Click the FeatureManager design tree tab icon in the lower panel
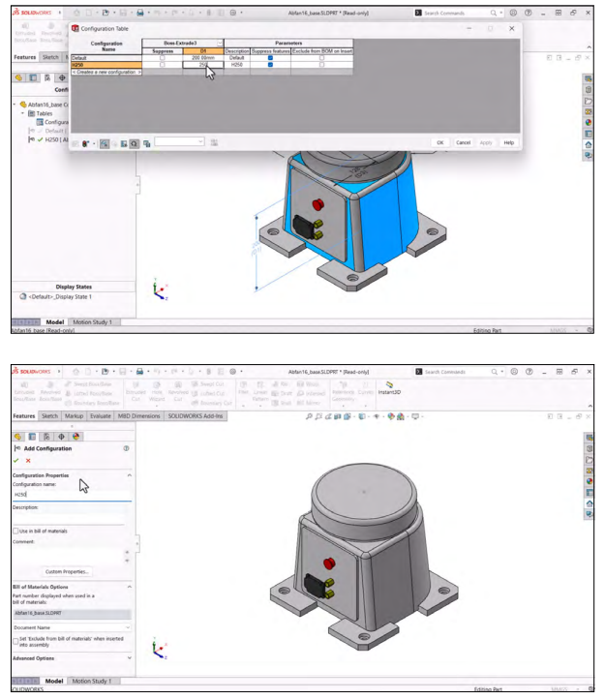The image size is (605, 700). tap(17, 436)
